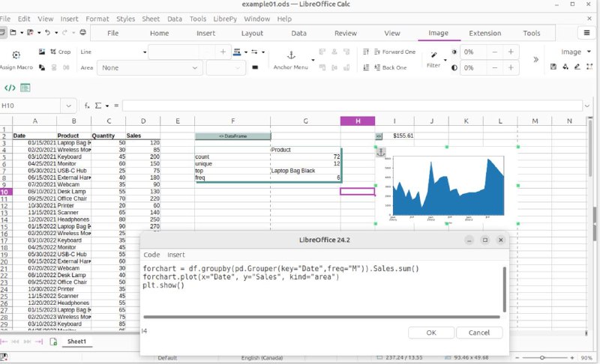Open the Image dropdown at right of ribbon

(576, 52)
